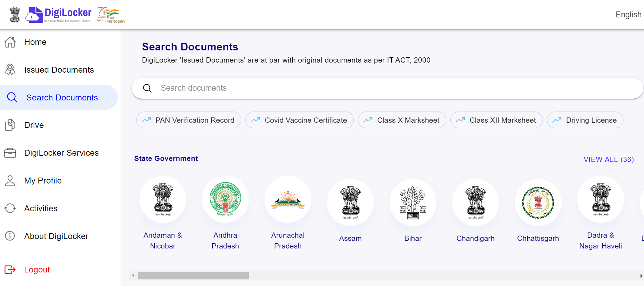Choose the PAN Verification Record suggestion
This screenshot has width=644, height=286.
click(x=189, y=120)
